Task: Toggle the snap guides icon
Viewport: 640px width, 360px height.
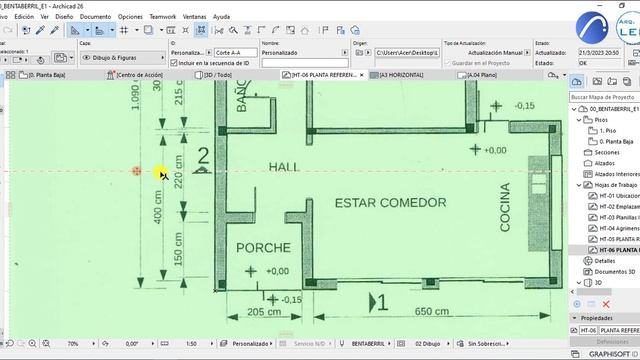Action: 100,30
